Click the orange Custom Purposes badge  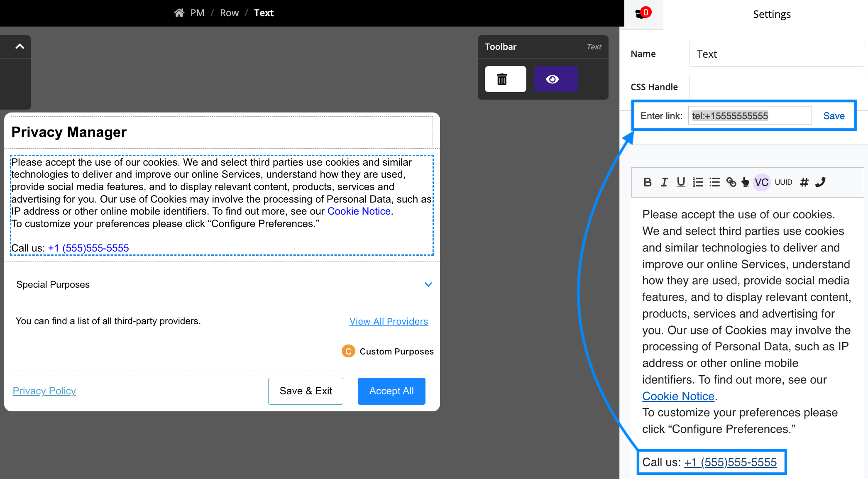[348, 351]
